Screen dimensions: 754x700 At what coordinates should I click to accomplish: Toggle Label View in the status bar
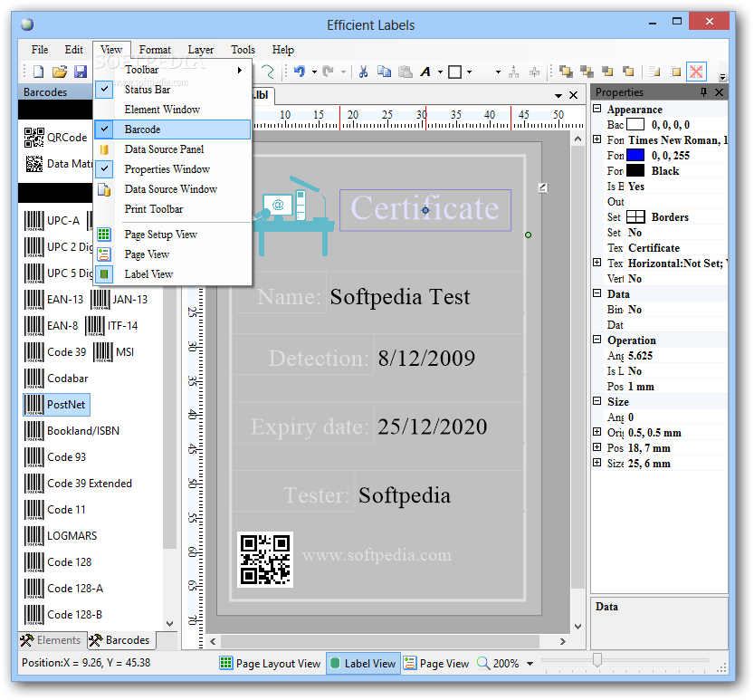pyautogui.click(x=364, y=664)
